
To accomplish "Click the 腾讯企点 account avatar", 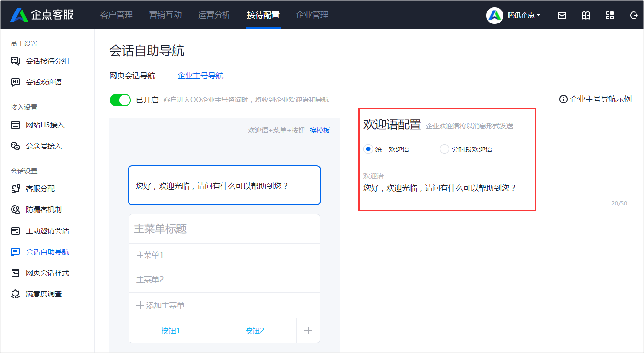I will [494, 15].
